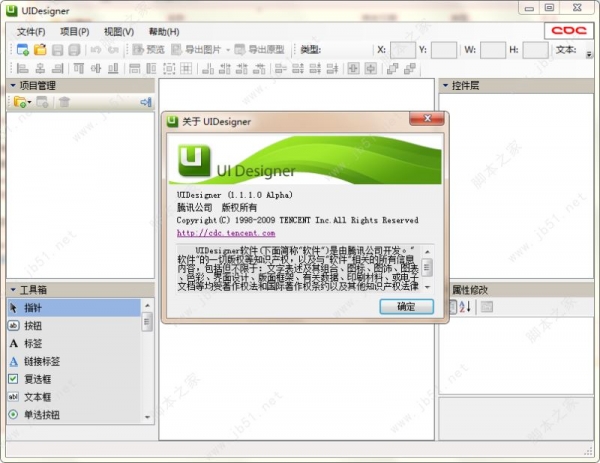Image resolution: width=600 pixels, height=463 pixels.
Task: Open the 视图(V) menu
Action: tap(118, 31)
